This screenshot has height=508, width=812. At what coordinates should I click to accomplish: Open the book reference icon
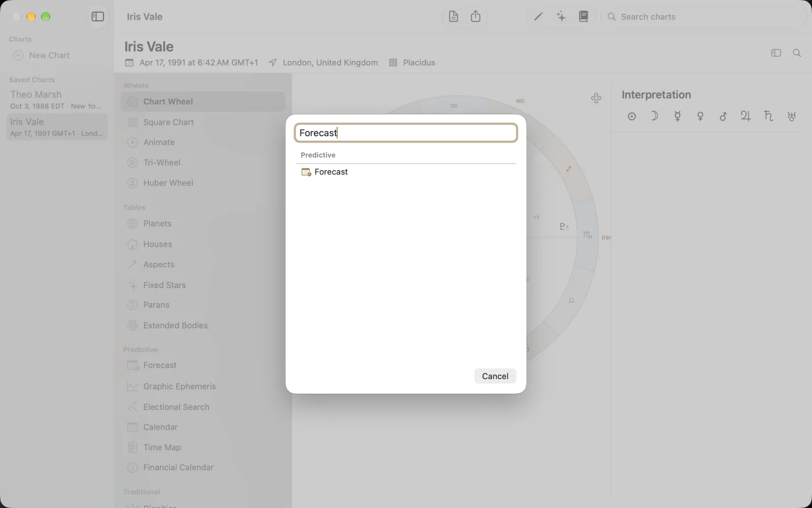[584, 17]
